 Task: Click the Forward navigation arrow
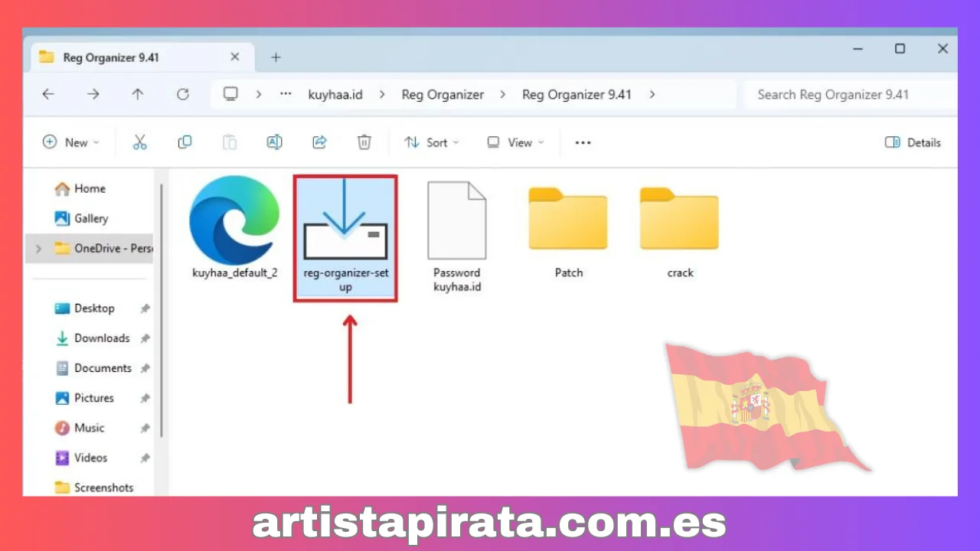click(93, 94)
